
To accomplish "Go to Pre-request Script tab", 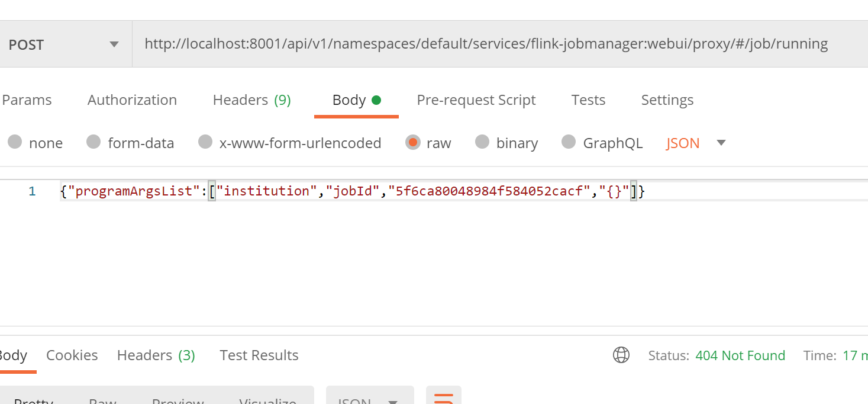I will click(476, 100).
